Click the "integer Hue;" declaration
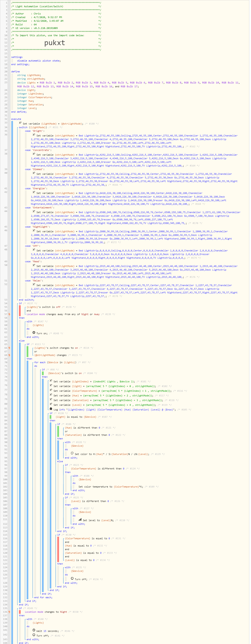Screen dimensions: 251x644 point(26,101)
